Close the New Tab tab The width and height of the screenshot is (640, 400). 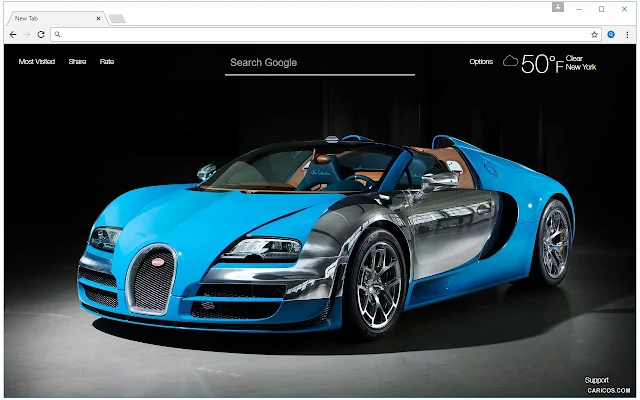[98, 18]
